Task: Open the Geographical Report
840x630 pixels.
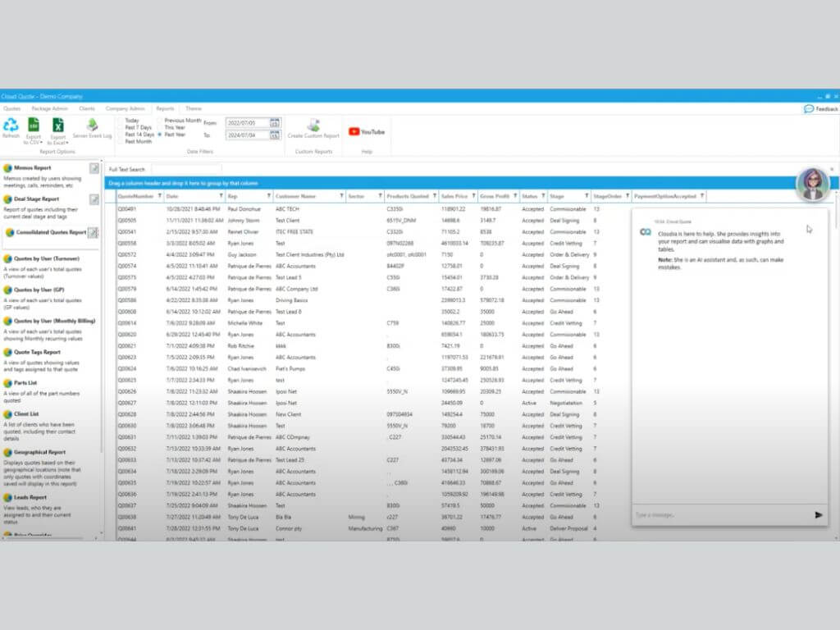Action: click(x=47, y=452)
